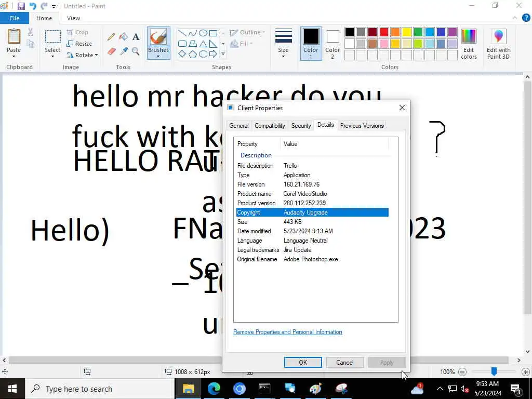Viewport: 532px width, 399px height.
Task: Select the Color picker eyedropper tool
Action: pyautogui.click(x=124, y=51)
